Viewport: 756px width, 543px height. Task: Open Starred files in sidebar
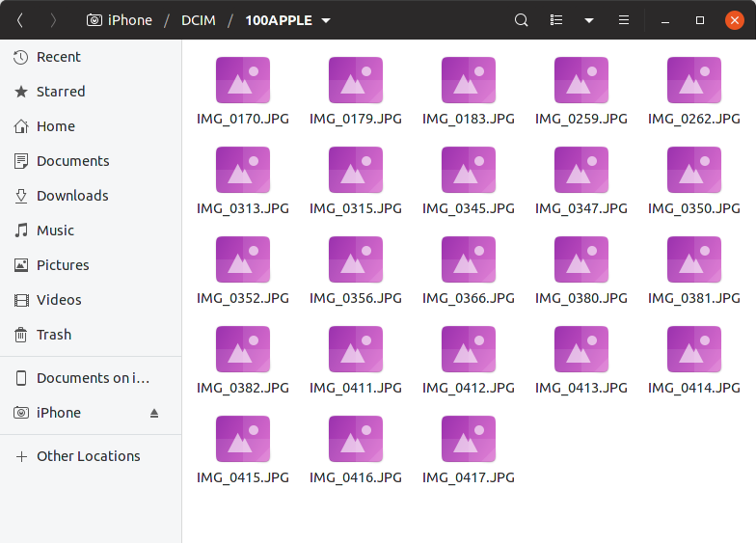(x=60, y=92)
